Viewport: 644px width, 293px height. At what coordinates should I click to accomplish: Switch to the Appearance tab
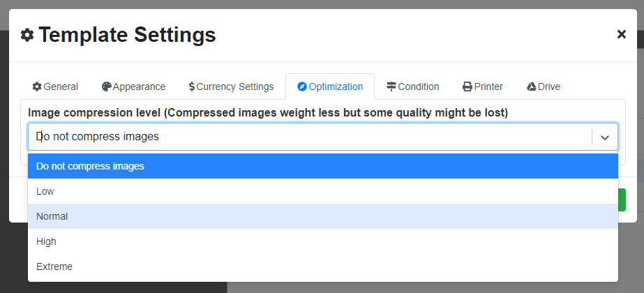point(133,87)
